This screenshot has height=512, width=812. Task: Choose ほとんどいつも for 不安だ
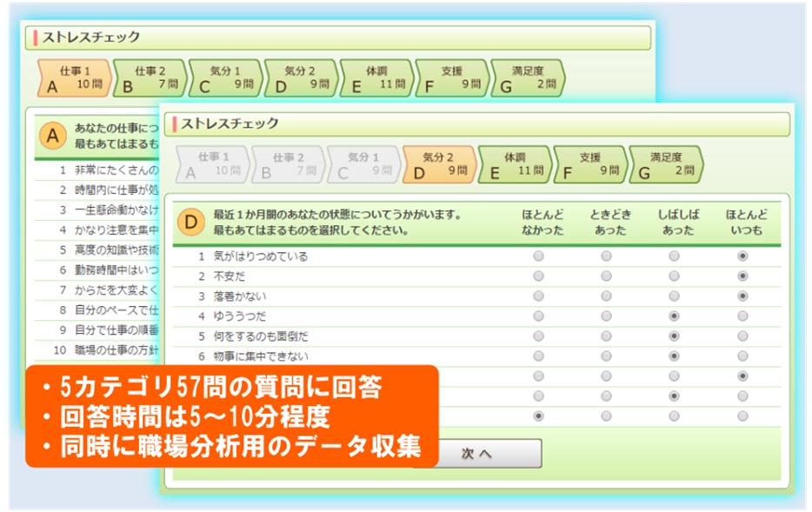pyautogui.click(x=742, y=276)
